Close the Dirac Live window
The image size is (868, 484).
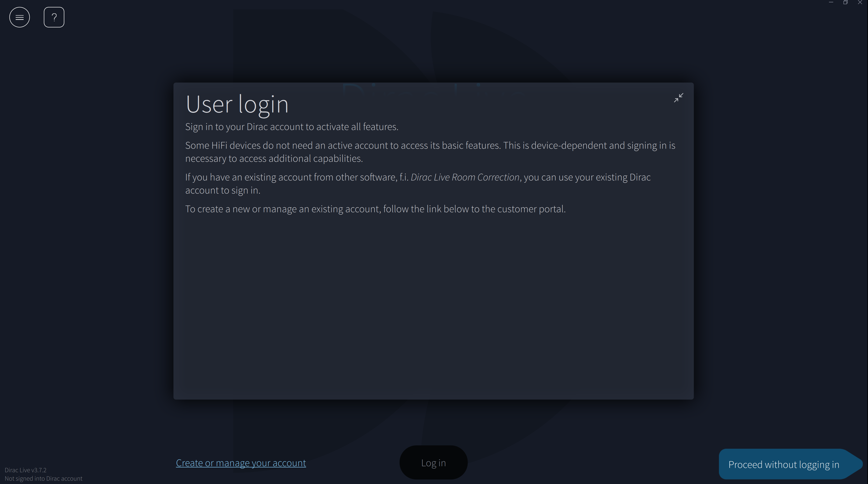[860, 2]
